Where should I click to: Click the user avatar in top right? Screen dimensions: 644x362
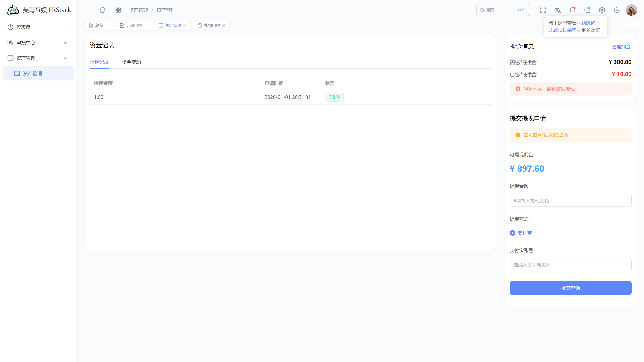631,10
